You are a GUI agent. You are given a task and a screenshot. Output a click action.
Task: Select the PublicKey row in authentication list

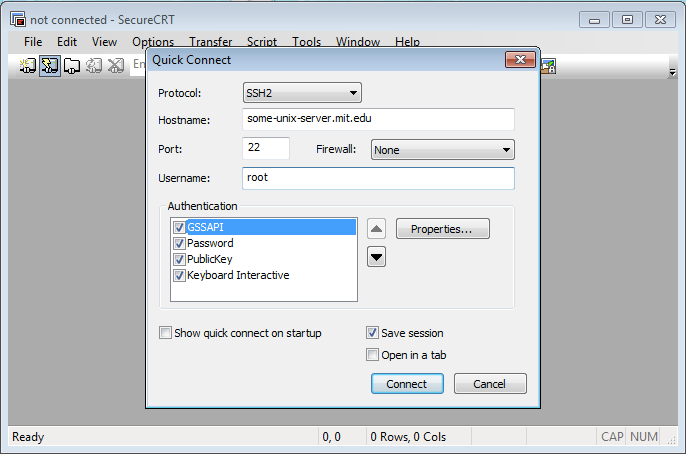[264, 259]
